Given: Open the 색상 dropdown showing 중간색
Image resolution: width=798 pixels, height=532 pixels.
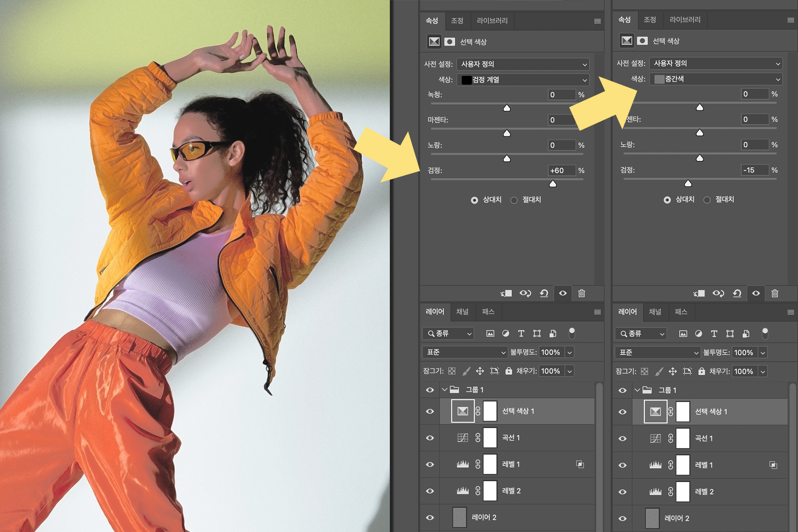Looking at the screenshot, I should pyautogui.click(x=716, y=79).
